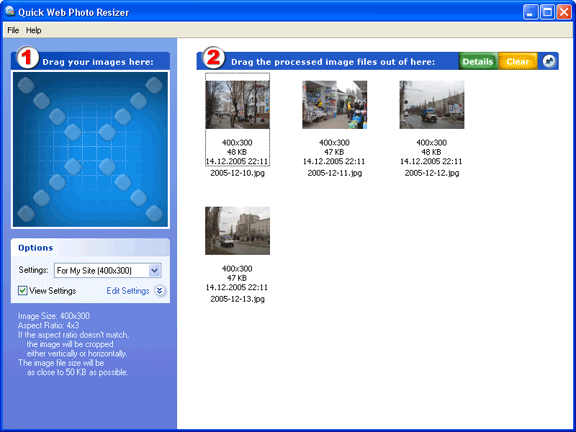Select the For My Site (400x300) combo box

108,271
